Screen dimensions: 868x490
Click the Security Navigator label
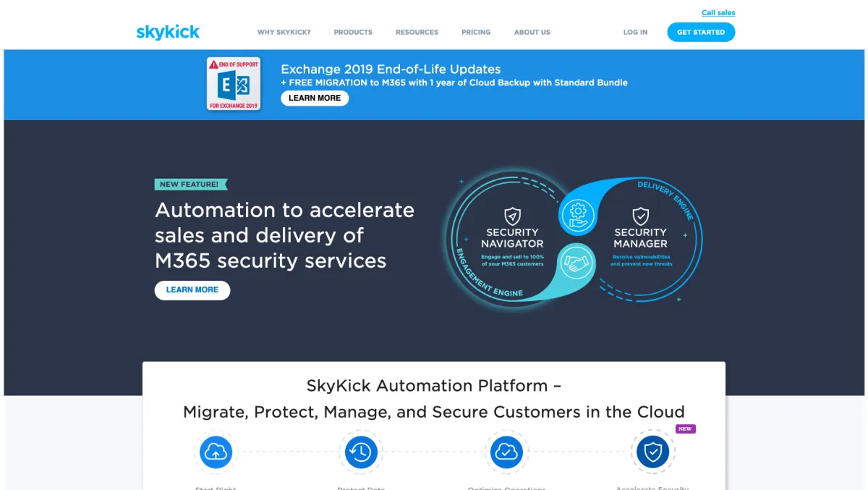point(512,238)
